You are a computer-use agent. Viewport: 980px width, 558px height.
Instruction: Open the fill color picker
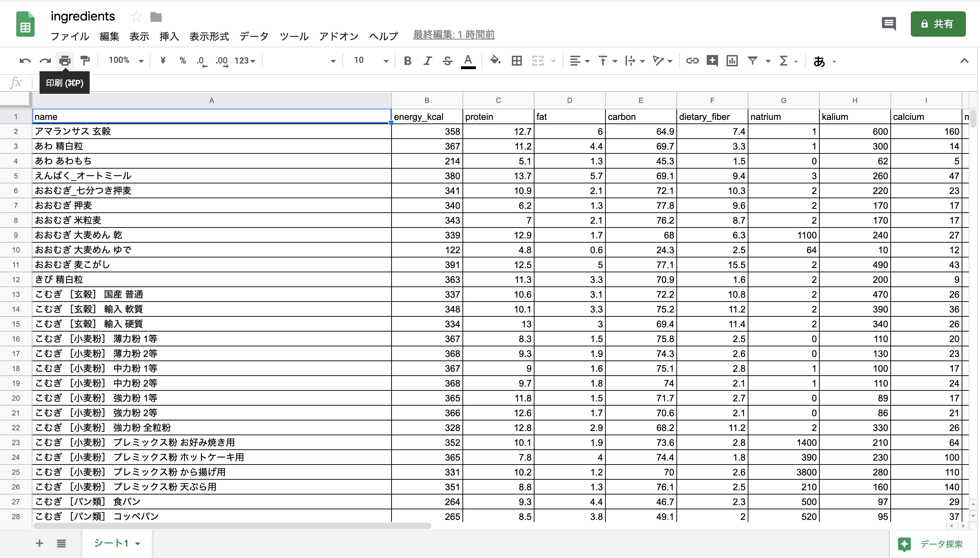(495, 61)
